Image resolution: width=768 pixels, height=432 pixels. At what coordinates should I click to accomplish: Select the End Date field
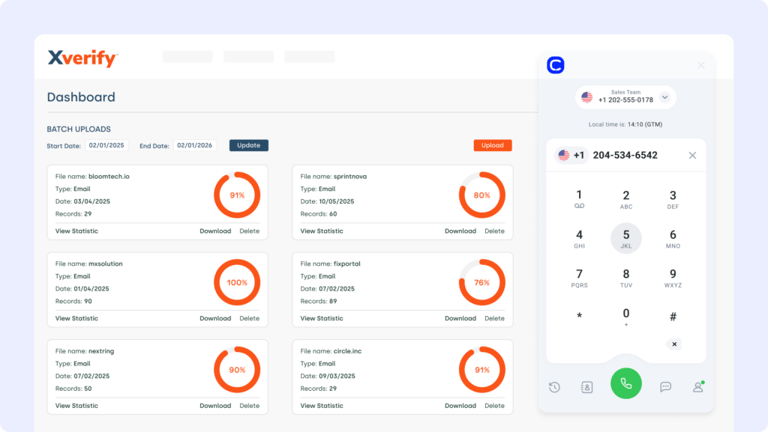tap(195, 145)
